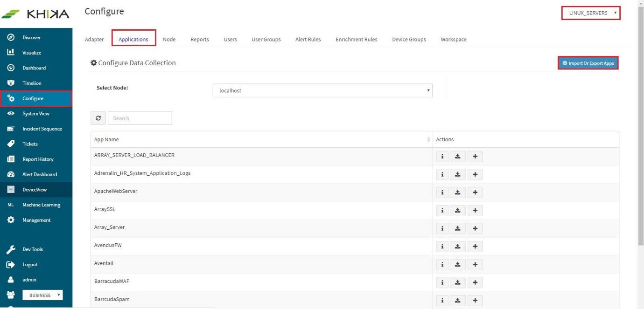Screen dimensions: 644x309
Task: Click the Incident Sequence icon
Action: 10,129
